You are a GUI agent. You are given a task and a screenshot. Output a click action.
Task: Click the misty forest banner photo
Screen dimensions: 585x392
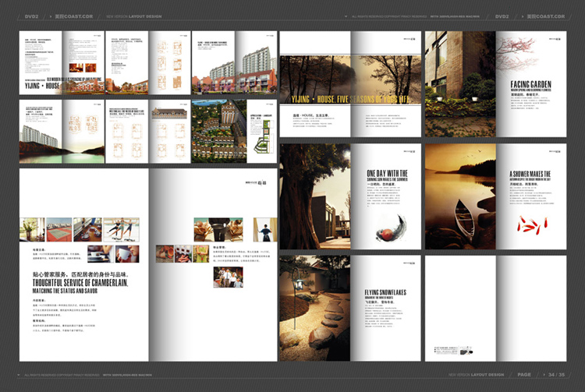[x=350, y=79]
